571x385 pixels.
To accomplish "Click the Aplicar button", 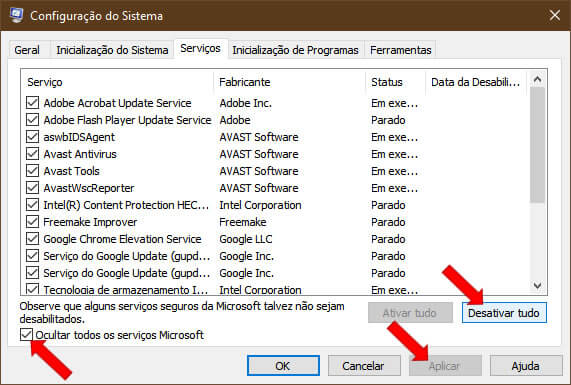I will point(445,366).
